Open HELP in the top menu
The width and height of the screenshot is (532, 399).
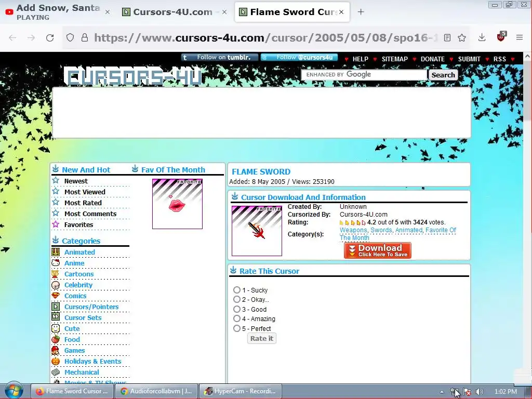pyautogui.click(x=361, y=59)
